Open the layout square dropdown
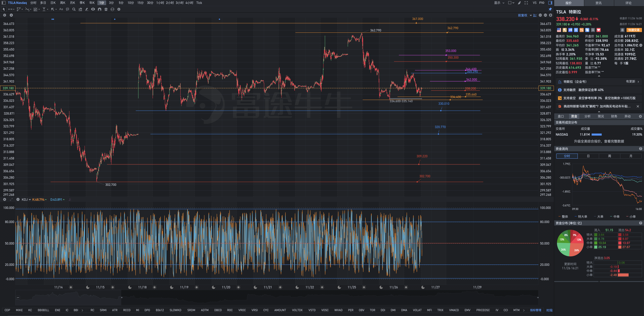 tap(511, 3)
